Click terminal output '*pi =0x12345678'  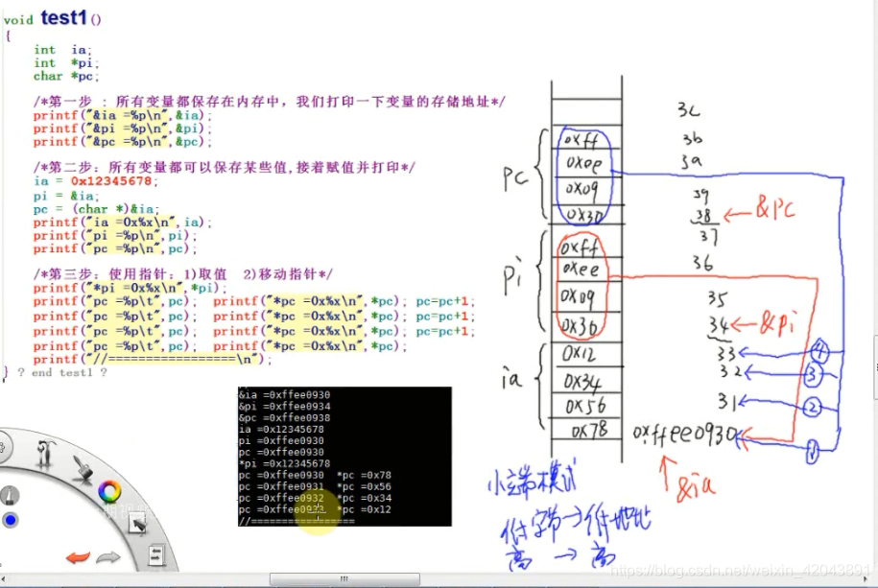tap(284, 463)
